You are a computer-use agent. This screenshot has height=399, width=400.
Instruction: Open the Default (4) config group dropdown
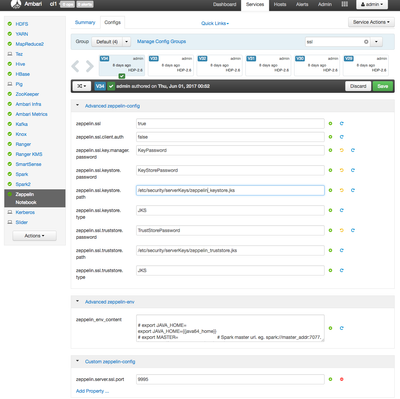(111, 42)
